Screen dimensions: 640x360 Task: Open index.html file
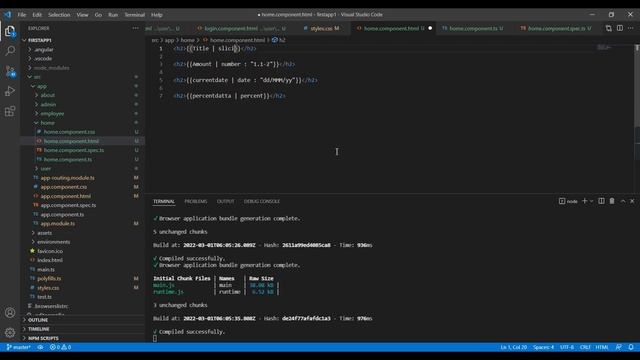coord(50,260)
